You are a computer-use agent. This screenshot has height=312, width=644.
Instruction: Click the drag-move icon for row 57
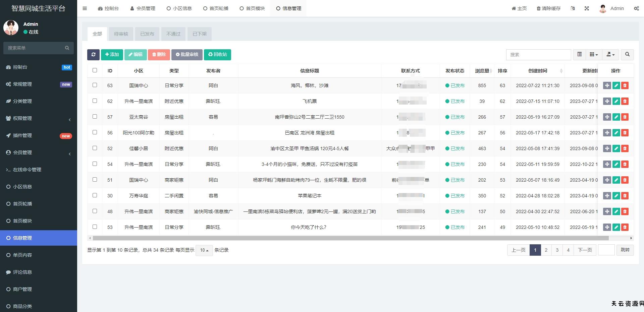point(607,117)
